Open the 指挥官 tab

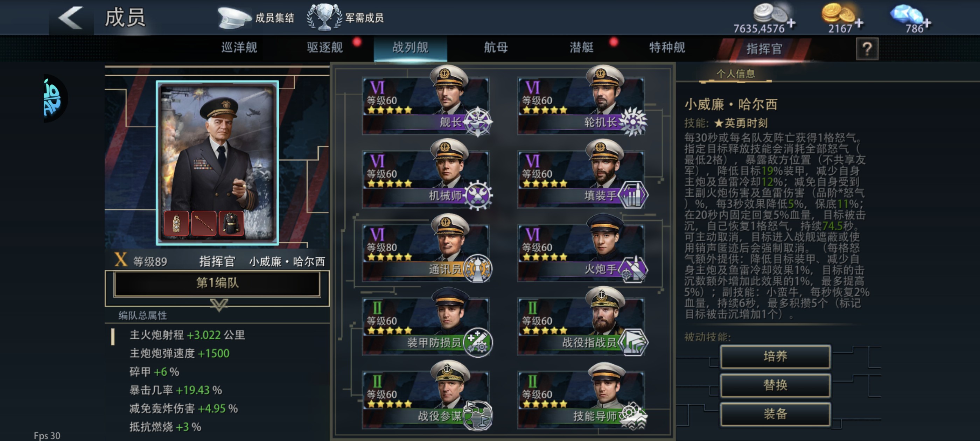[764, 49]
